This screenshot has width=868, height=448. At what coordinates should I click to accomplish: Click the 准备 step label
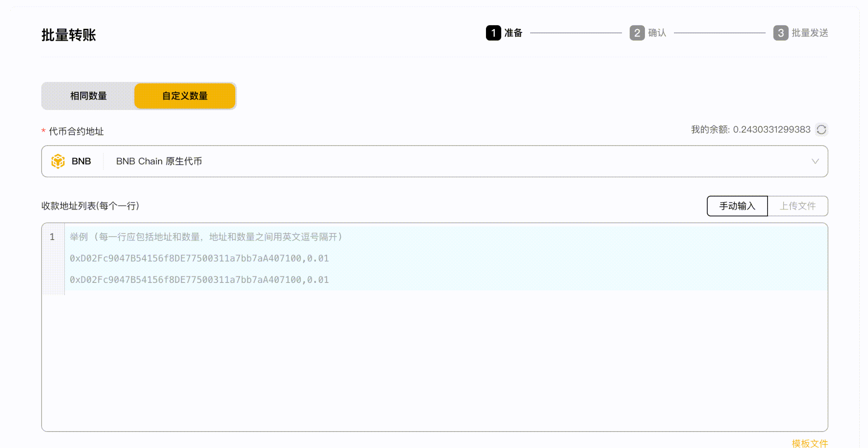coord(513,33)
